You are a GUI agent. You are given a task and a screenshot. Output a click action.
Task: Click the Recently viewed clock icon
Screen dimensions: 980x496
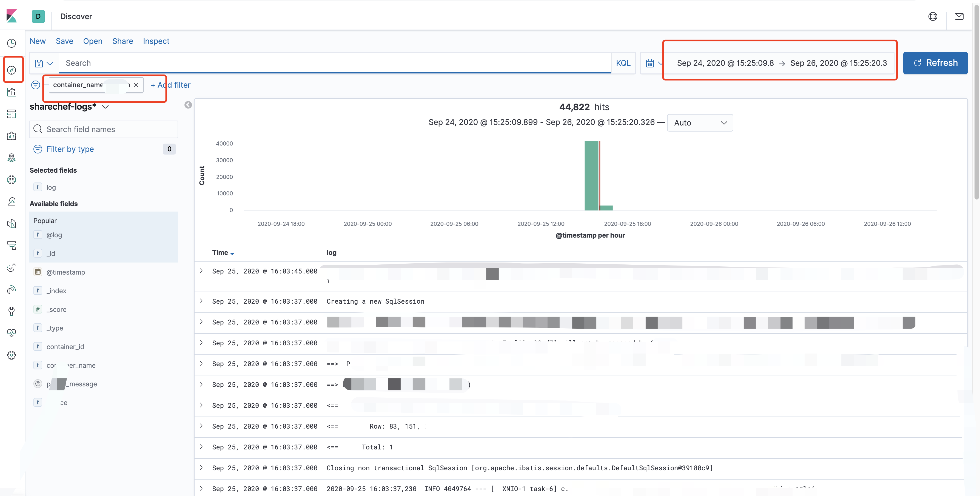point(12,43)
